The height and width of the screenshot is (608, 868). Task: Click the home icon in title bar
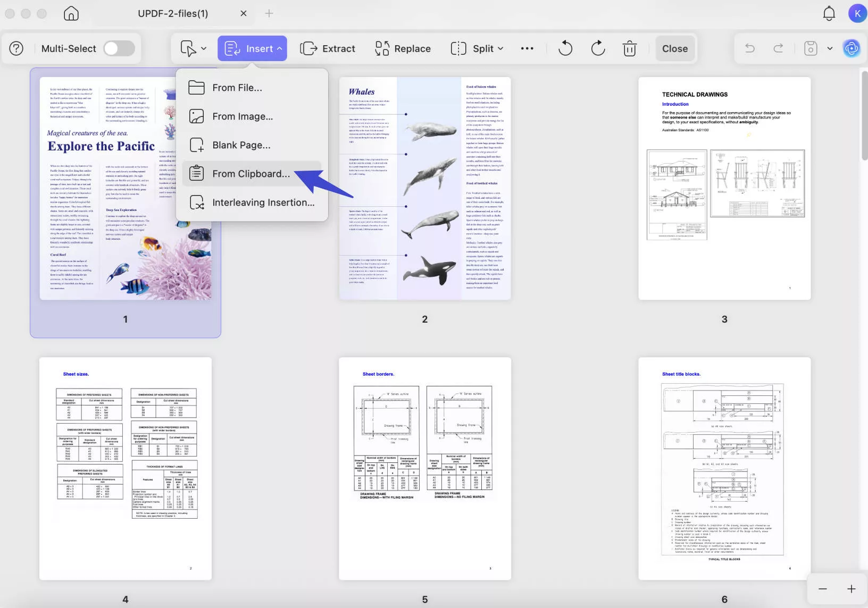pos(71,13)
